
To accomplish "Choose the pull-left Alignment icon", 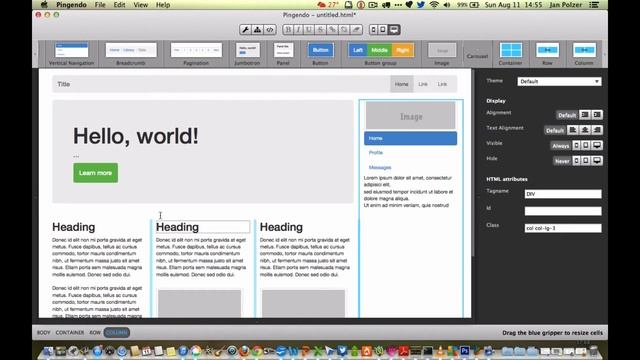I will click(585, 115).
